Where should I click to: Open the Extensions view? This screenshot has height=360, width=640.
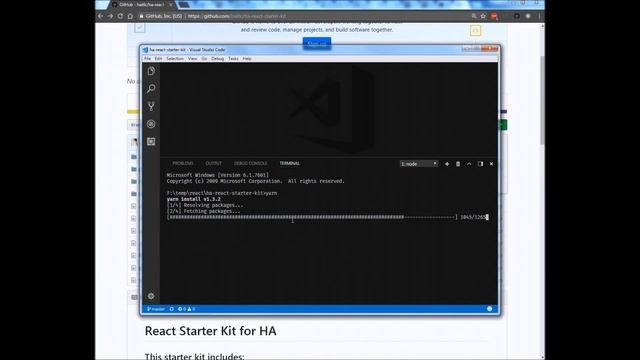coord(151,142)
